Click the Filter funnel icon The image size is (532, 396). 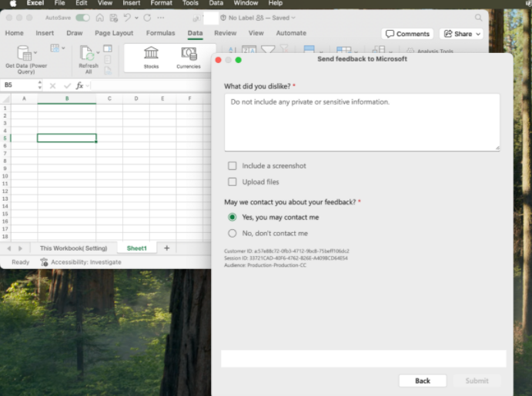coord(268,50)
